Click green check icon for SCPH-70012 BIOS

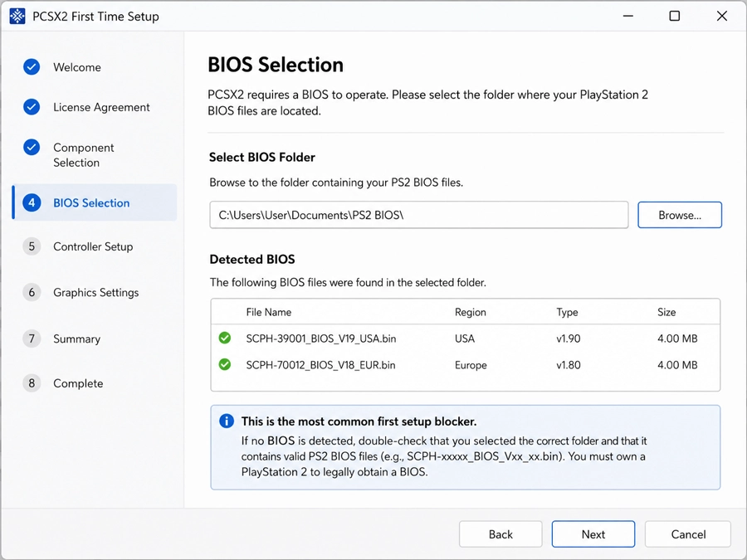point(224,365)
